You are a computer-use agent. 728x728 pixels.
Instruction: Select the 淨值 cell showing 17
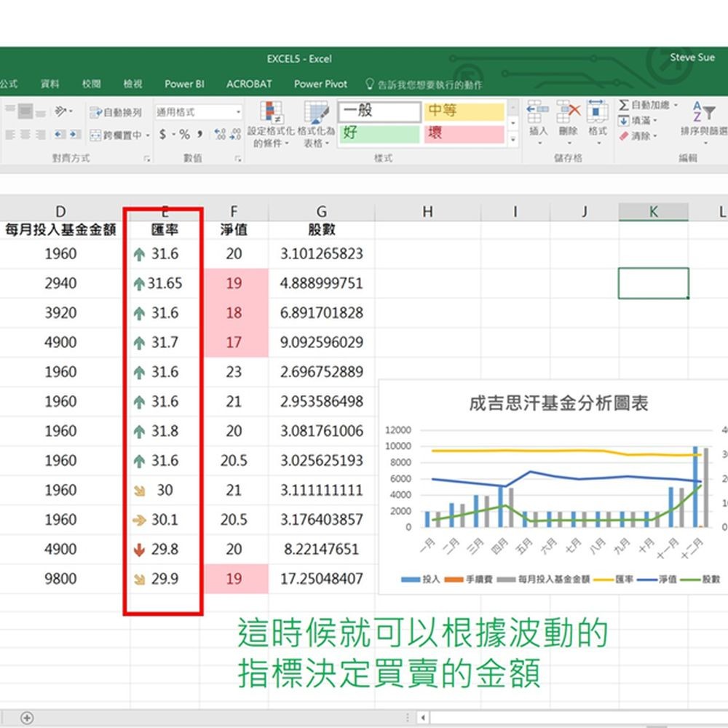(234, 343)
